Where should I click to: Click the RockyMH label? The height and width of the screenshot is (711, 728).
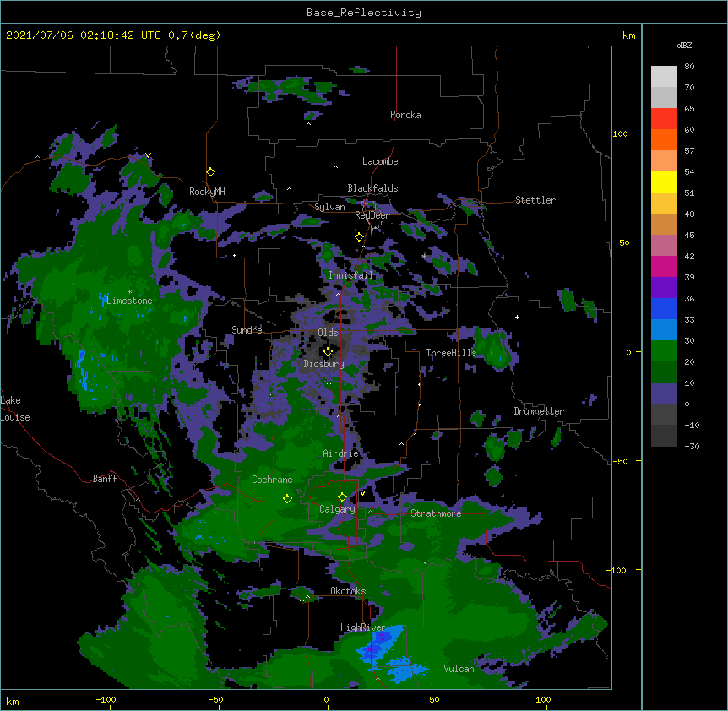point(207,192)
